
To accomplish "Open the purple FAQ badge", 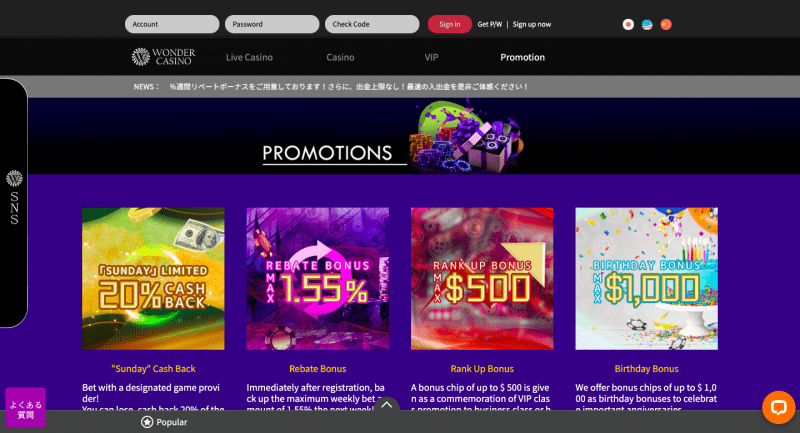I will [x=26, y=407].
